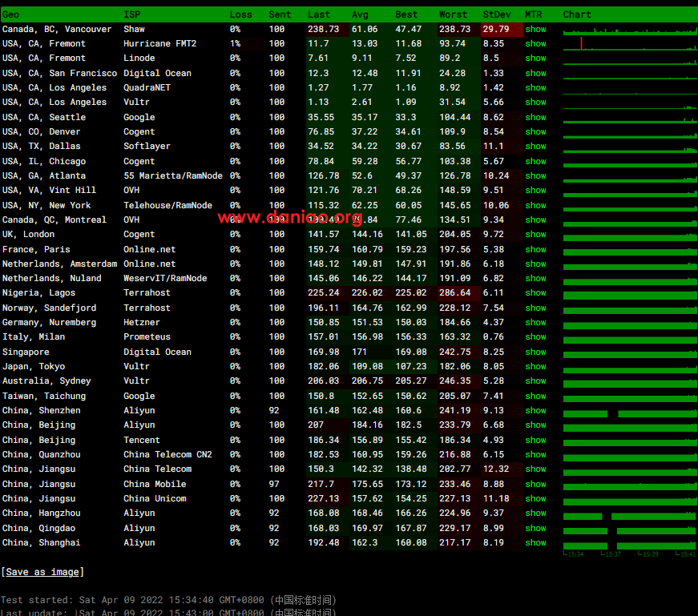This screenshot has height=616, width=698.
Task: Show MTR for Australia, Sydney Vultr
Action: [x=535, y=381]
